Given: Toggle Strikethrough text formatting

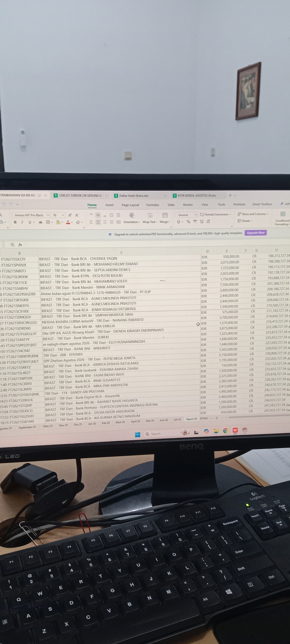Looking at the screenshot, I should 40,222.
